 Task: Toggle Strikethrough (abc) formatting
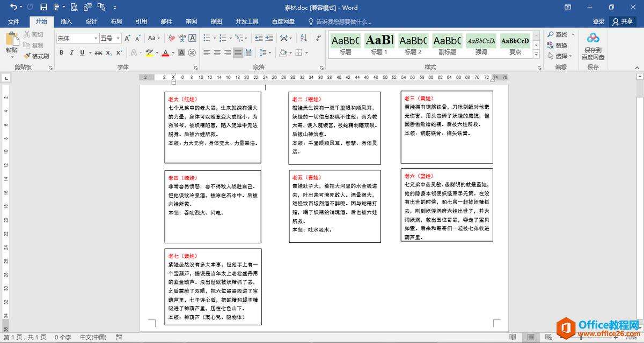pyautogui.click(x=98, y=53)
